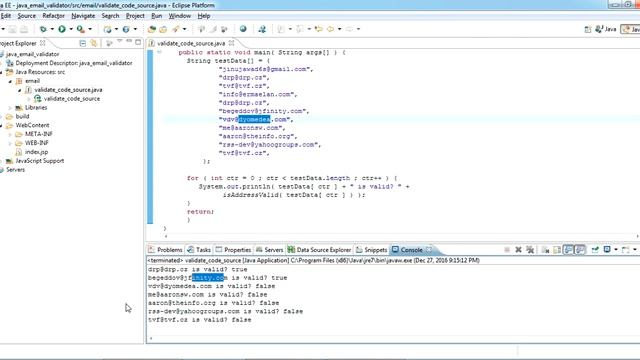
Task: Click the Display Selected Console icon
Action: click(607, 249)
